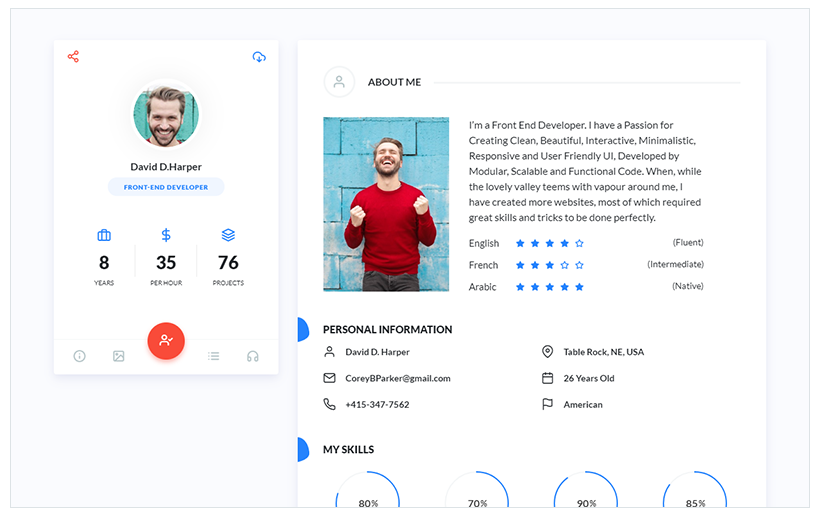Click the About Me user circle icon
Viewport: 818px width, 521px height.
click(x=339, y=82)
